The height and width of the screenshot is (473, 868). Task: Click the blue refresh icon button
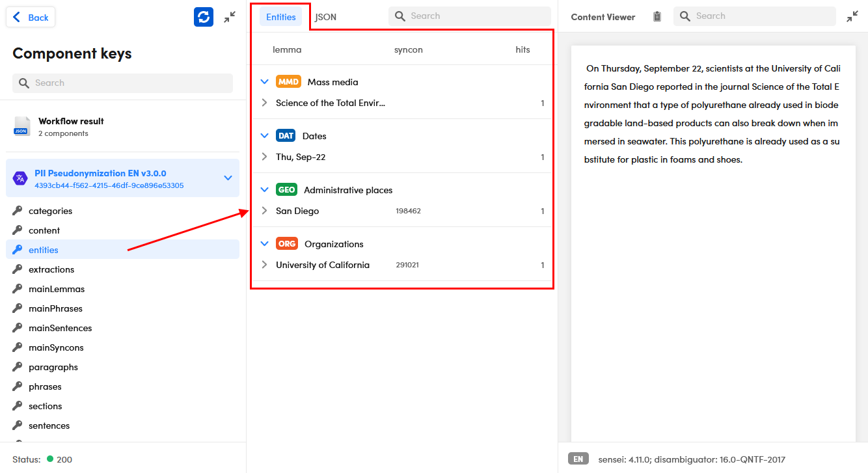coord(204,17)
